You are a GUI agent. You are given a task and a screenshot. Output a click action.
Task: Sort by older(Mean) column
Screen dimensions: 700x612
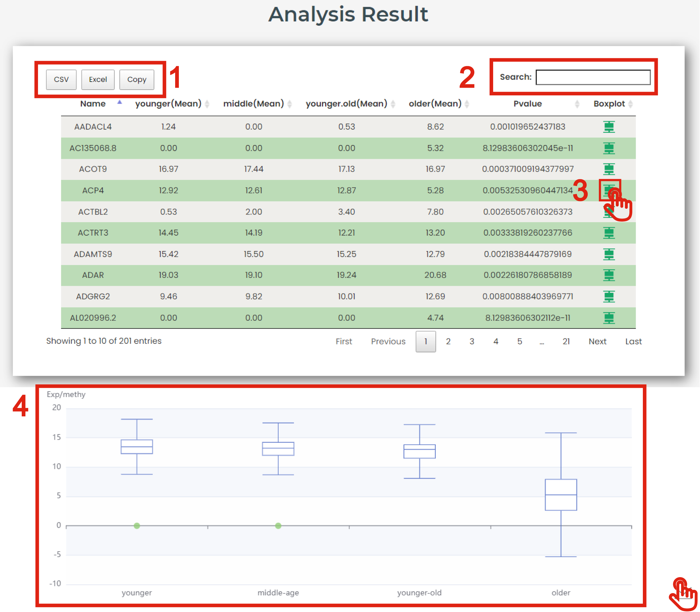click(435, 104)
